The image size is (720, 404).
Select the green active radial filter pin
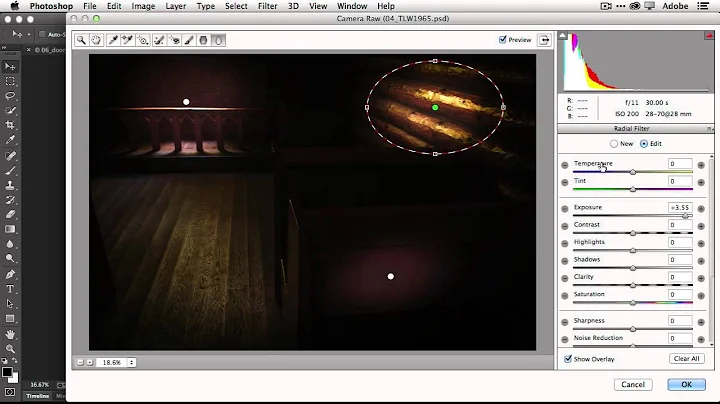pyautogui.click(x=435, y=107)
